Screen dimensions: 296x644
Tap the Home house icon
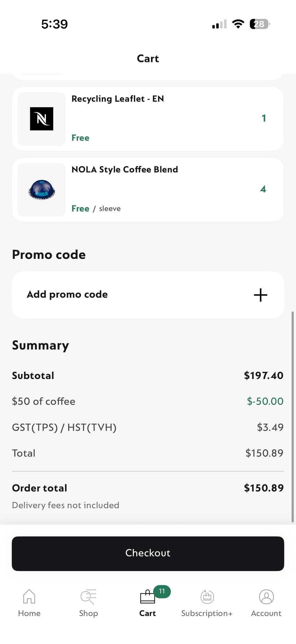click(29, 597)
